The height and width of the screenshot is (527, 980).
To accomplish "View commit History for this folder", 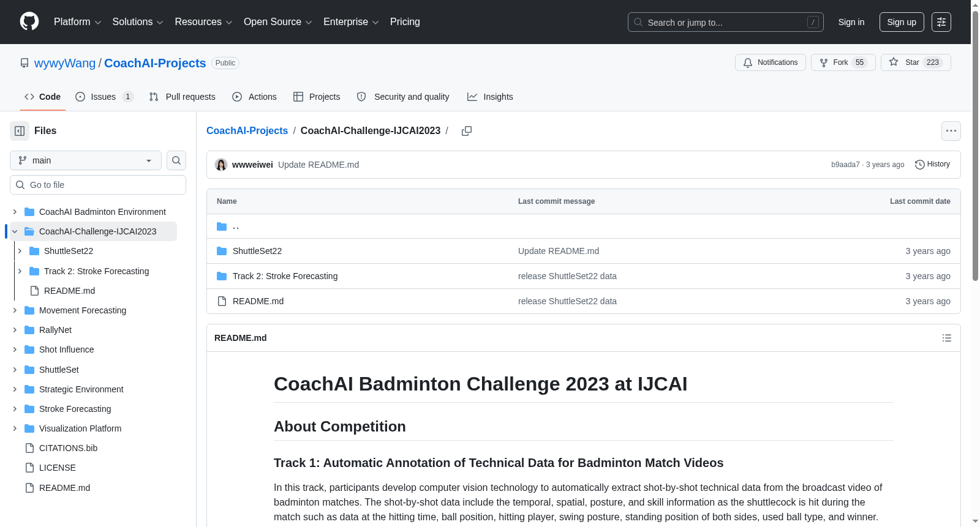I will [932, 165].
